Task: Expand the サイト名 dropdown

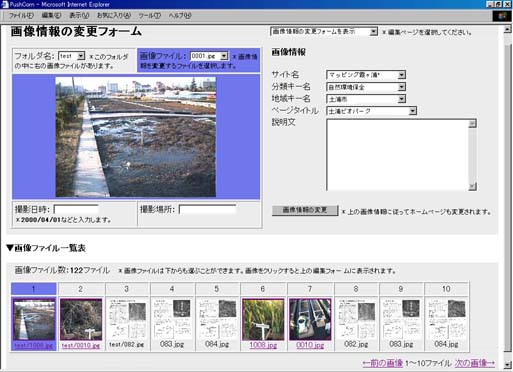Action: tap(366, 75)
